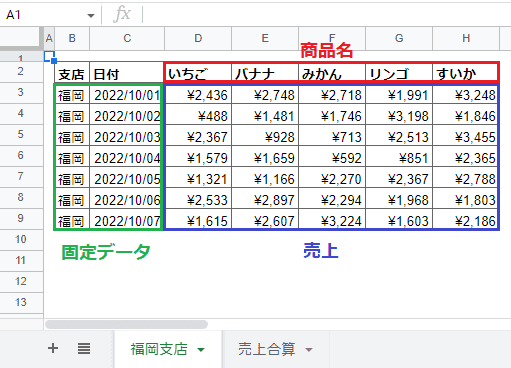Add a new sheet with the plus icon
Screen dimensions: 511x368
pyautogui.click(x=53, y=349)
